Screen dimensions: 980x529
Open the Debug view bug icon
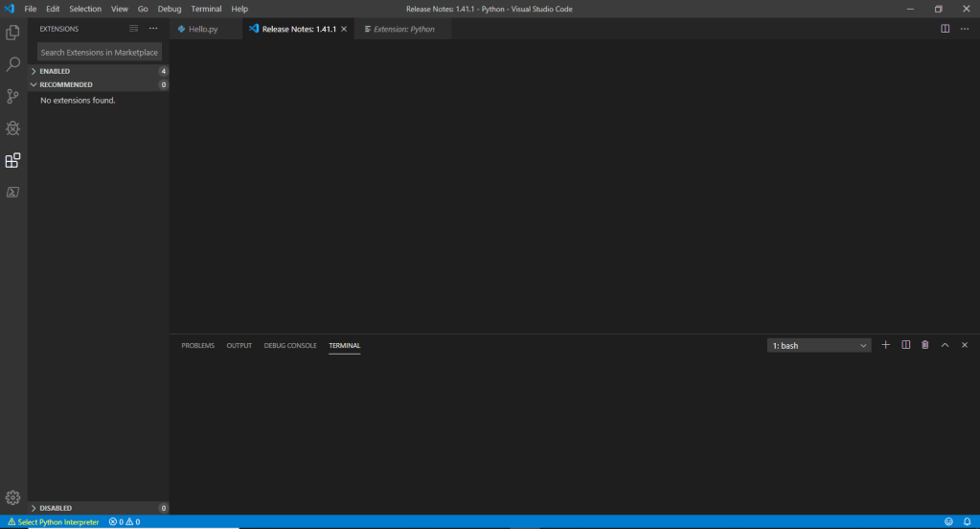click(13, 128)
